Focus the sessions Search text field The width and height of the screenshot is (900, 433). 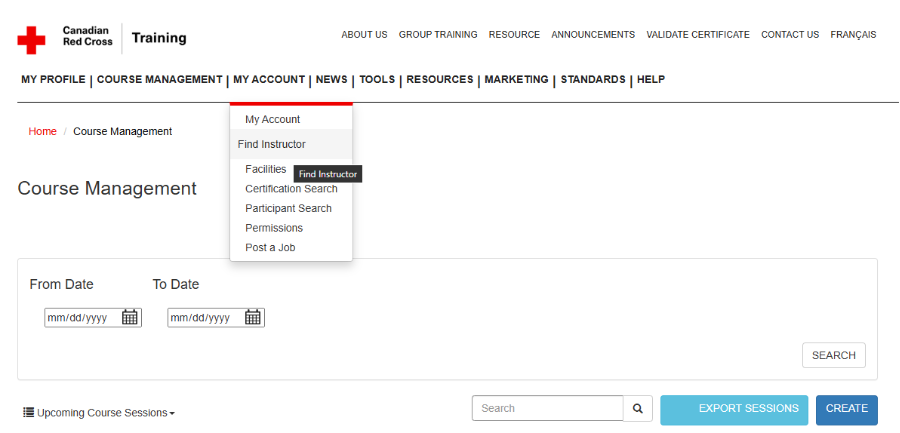[547, 408]
